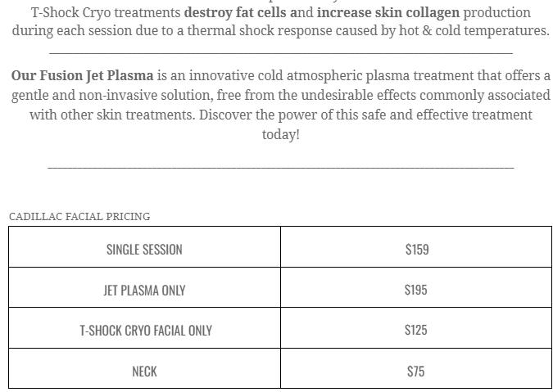Click the bold 'Our Fusion Jet Plasma' text
The image size is (553, 392).
83,76
